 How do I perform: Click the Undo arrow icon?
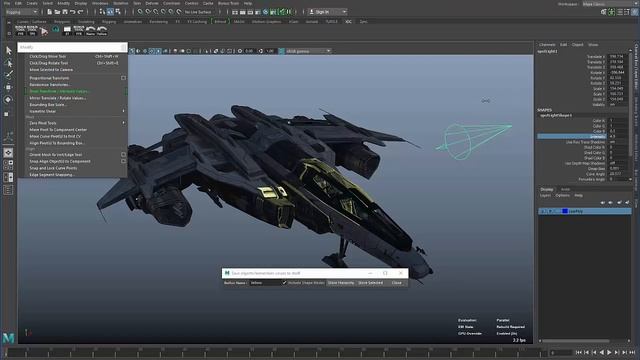coord(72,12)
